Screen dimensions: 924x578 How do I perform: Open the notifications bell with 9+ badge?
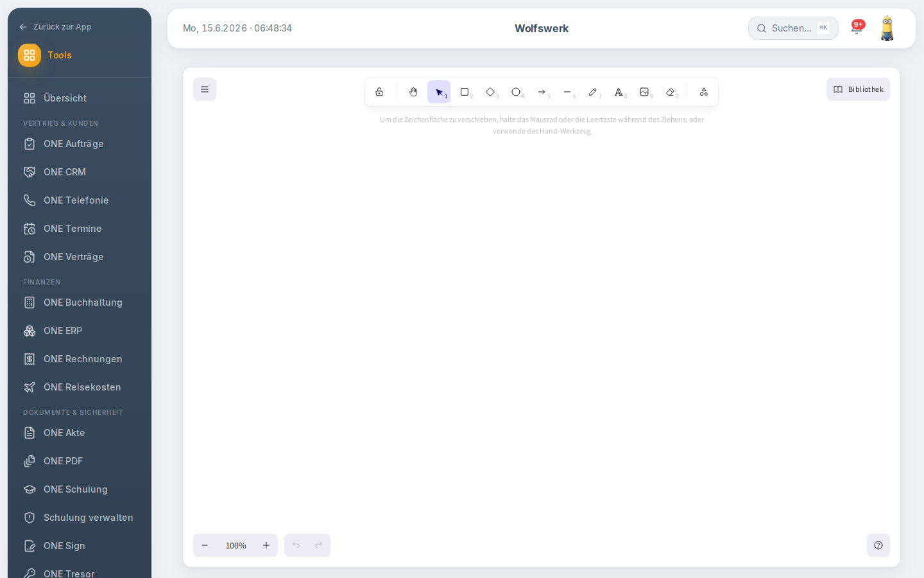tap(857, 28)
